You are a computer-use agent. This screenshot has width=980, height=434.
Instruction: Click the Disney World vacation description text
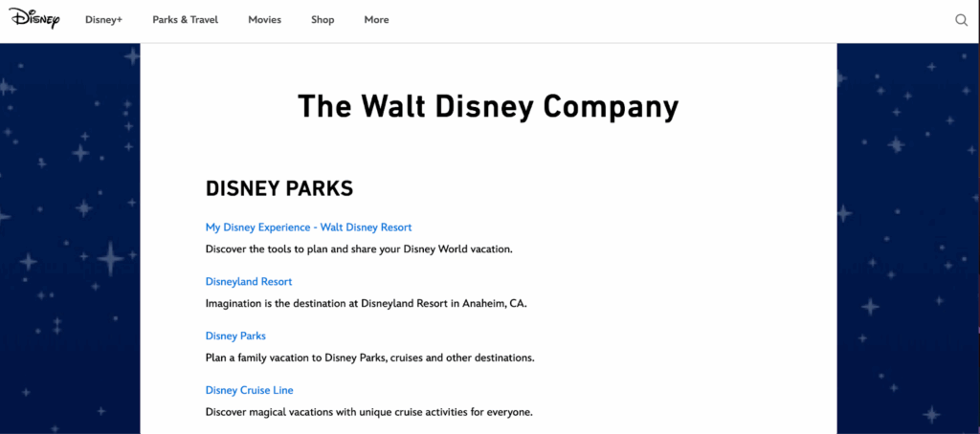(x=359, y=250)
